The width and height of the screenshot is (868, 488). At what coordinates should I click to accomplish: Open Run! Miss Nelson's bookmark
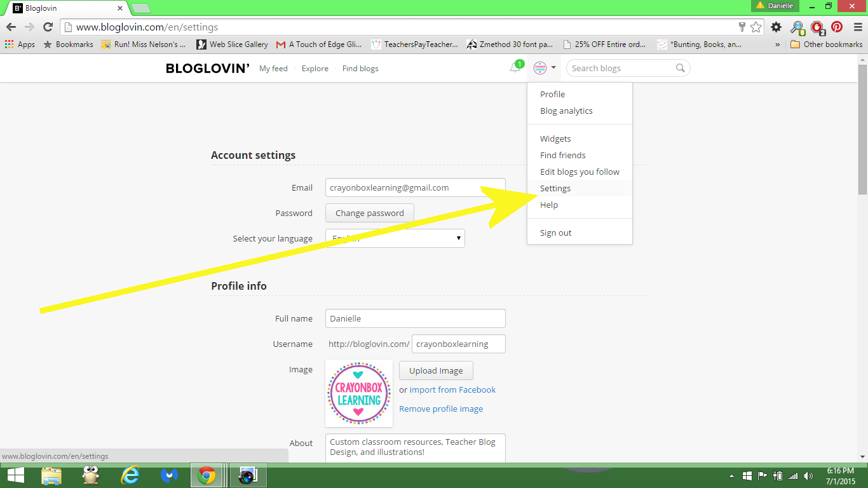click(144, 44)
